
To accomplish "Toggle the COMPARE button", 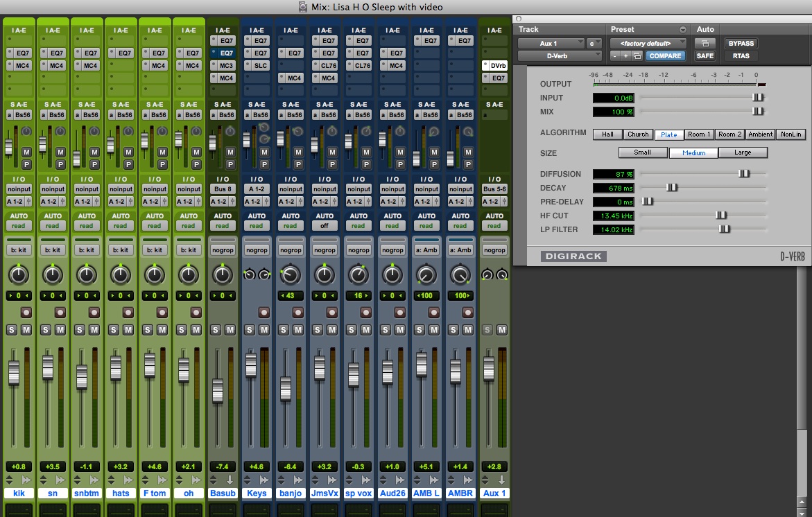I will coord(666,56).
